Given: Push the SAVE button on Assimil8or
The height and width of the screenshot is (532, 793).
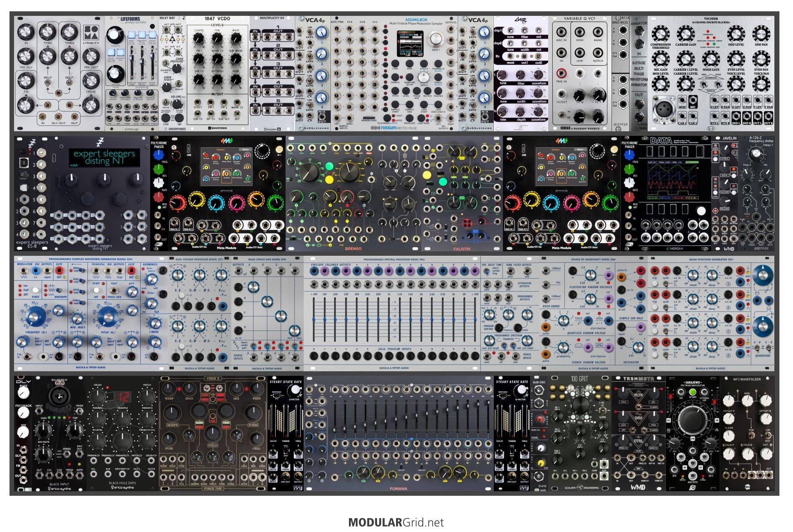Looking at the screenshot, I should click(410, 64).
